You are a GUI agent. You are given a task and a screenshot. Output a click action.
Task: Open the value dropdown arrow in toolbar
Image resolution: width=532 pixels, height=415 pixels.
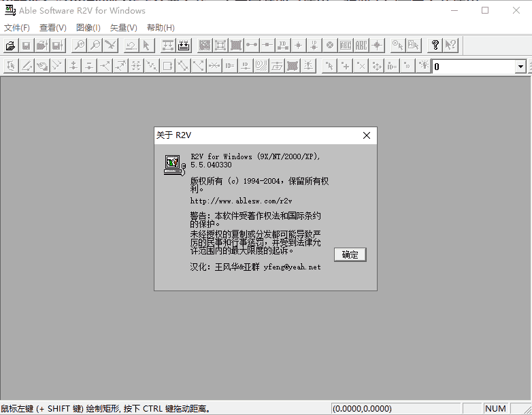click(x=520, y=67)
